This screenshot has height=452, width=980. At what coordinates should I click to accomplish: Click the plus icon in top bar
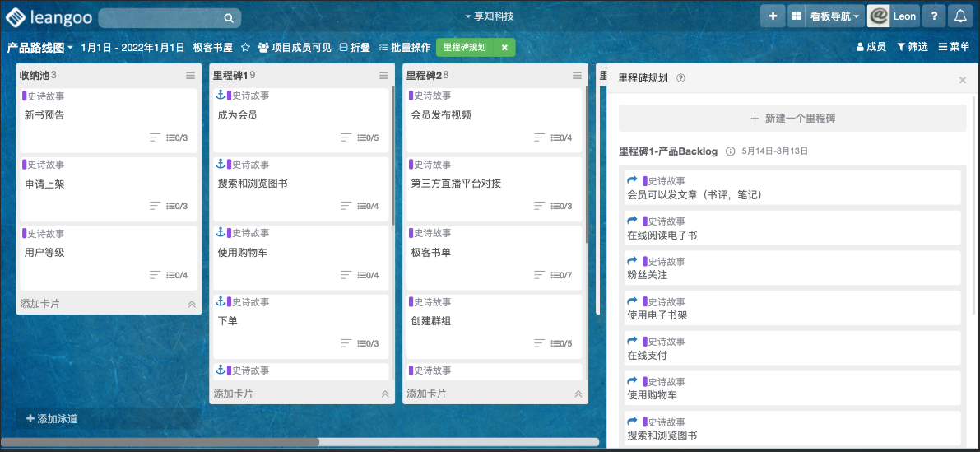tap(772, 16)
